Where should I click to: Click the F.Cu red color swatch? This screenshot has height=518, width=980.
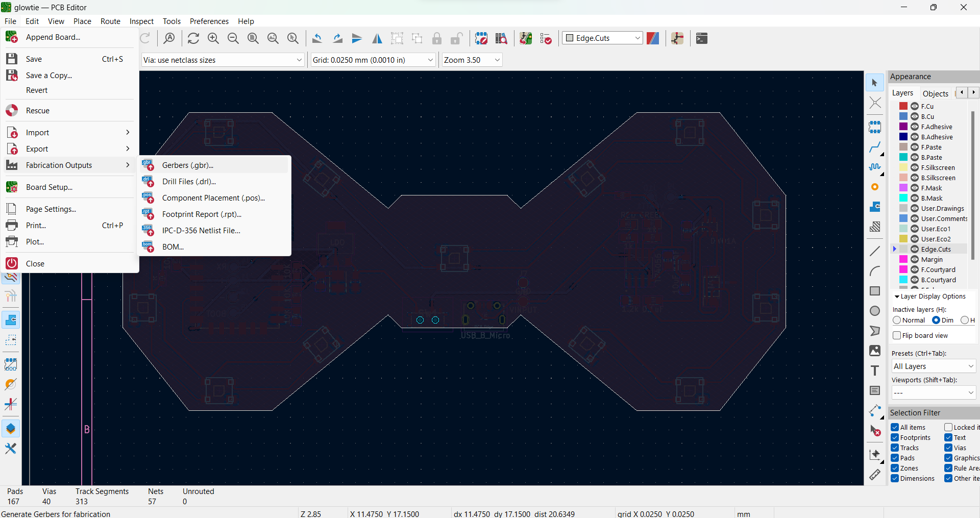coord(903,106)
